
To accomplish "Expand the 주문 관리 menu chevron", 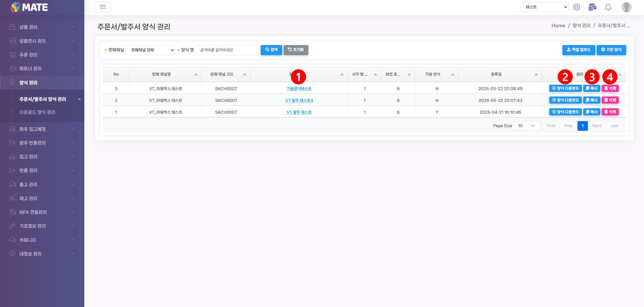I will pos(73,54).
